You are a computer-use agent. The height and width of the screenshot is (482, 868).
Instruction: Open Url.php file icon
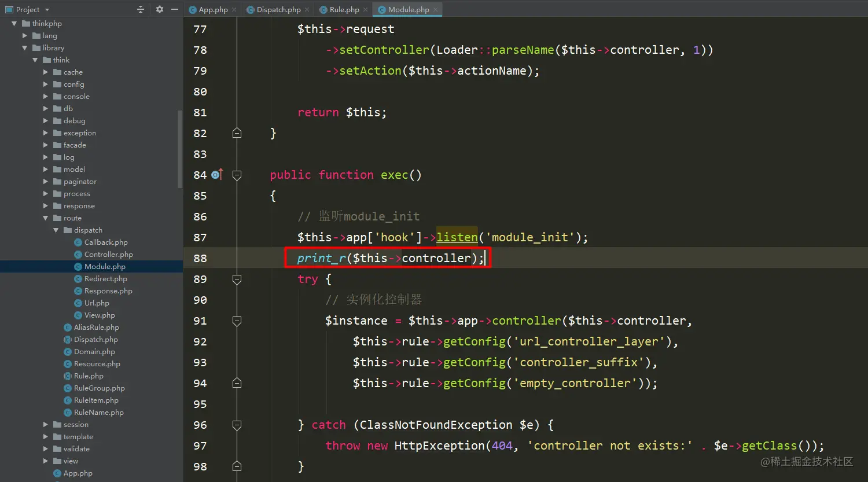pos(79,303)
